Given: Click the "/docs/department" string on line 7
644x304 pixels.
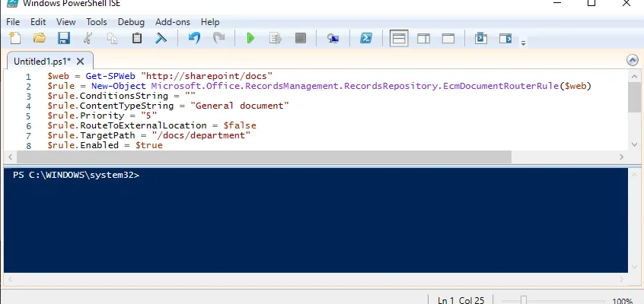Looking at the screenshot, I should click(201, 135).
